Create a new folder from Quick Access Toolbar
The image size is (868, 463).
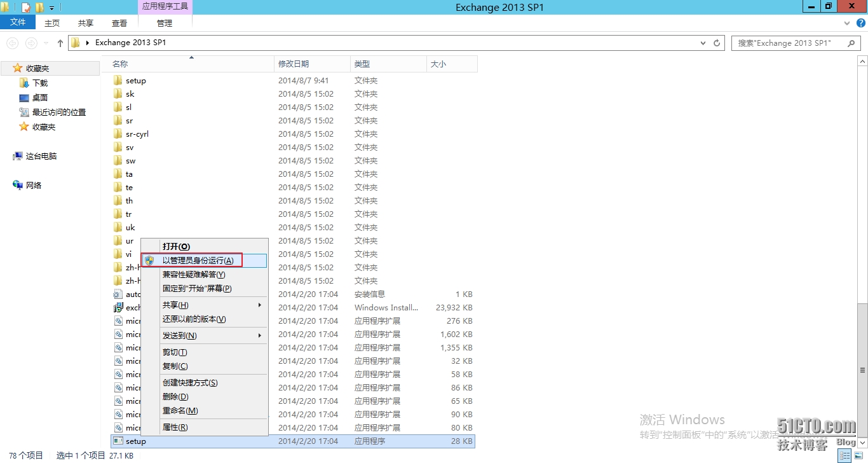point(39,7)
